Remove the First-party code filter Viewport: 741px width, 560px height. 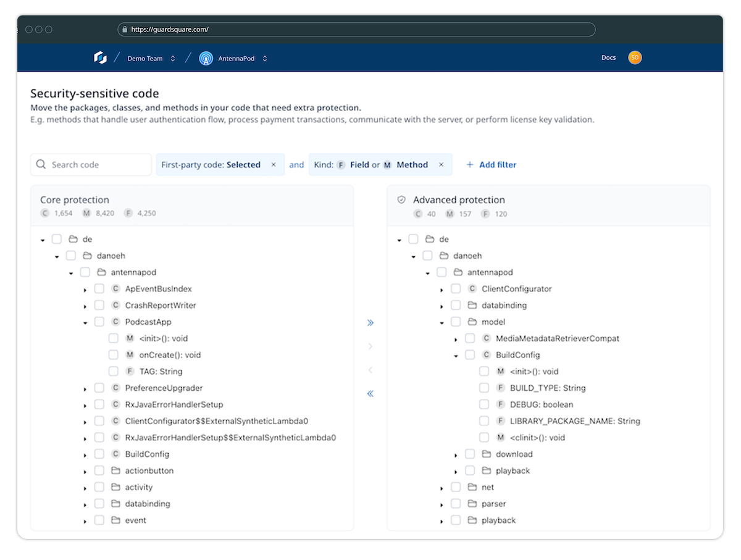click(x=274, y=164)
